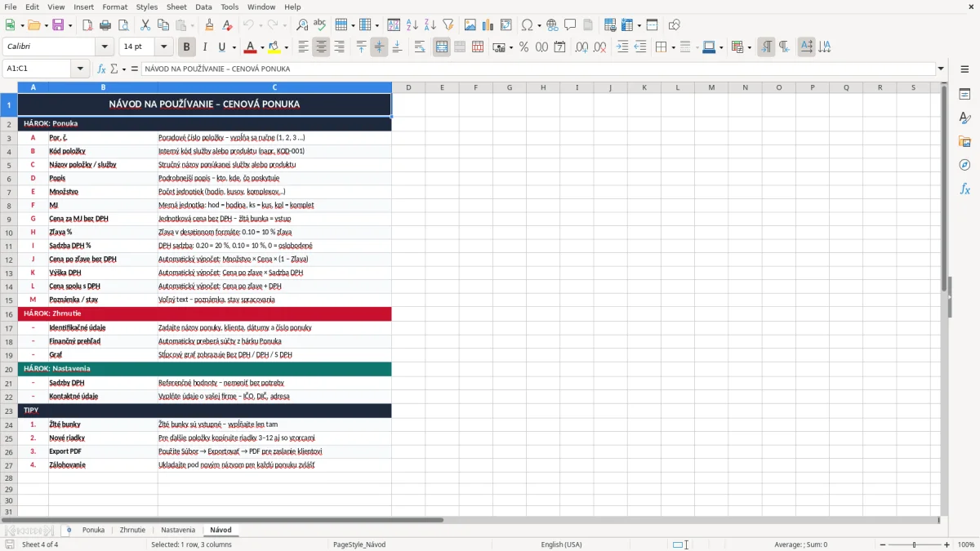This screenshot has height=551, width=980.
Task: Open sidebar Properties panel icon
Action: (x=964, y=95)
